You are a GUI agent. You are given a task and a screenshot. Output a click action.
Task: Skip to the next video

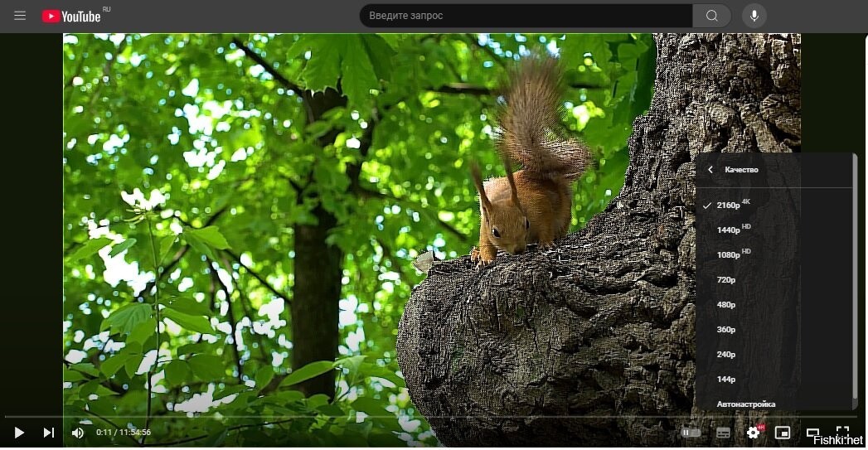pyautogui.click(x=49, y=433)
